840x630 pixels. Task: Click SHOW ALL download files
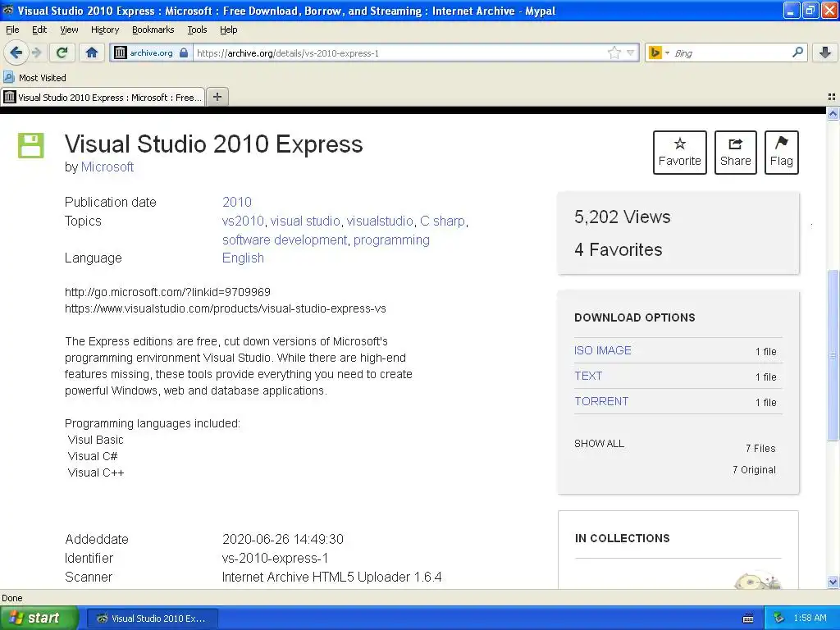click(599, 444)
